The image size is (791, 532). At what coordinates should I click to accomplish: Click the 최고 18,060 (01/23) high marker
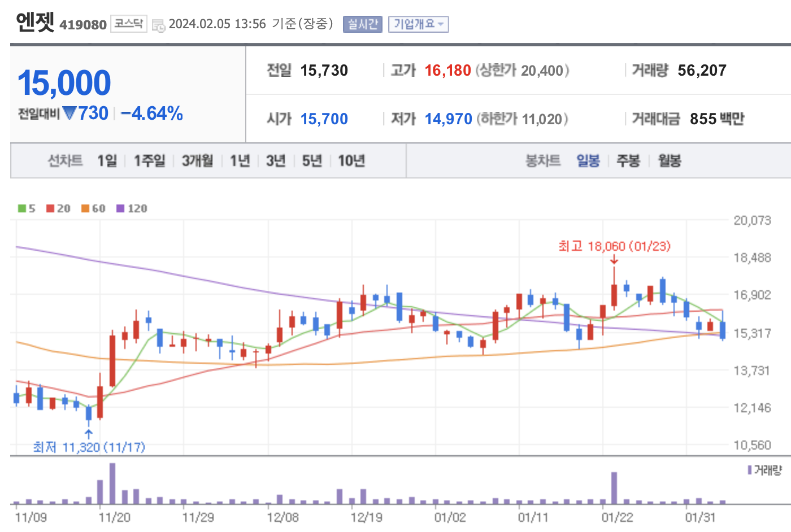click(x=614, y=246)
